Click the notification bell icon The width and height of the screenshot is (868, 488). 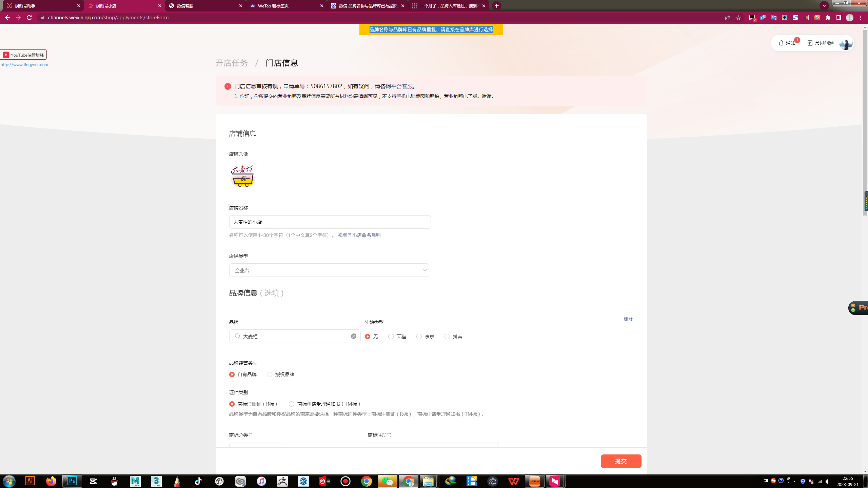(x=781, y=43)
